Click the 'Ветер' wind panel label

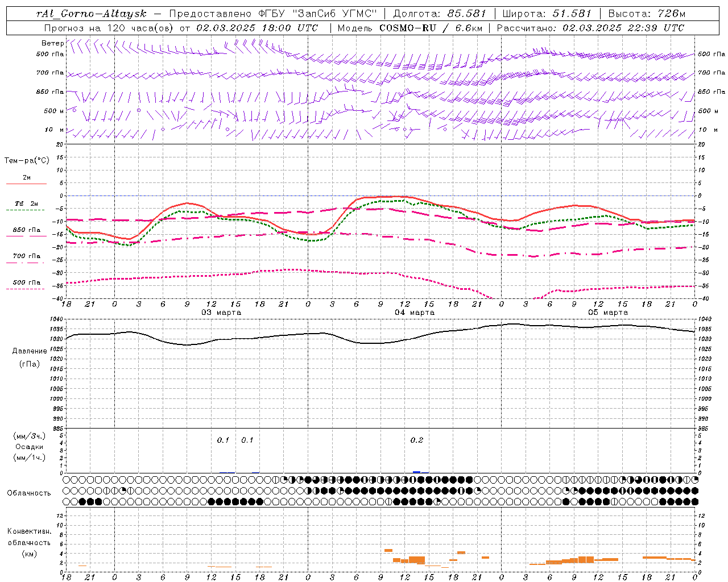click(x=52, y=43)
